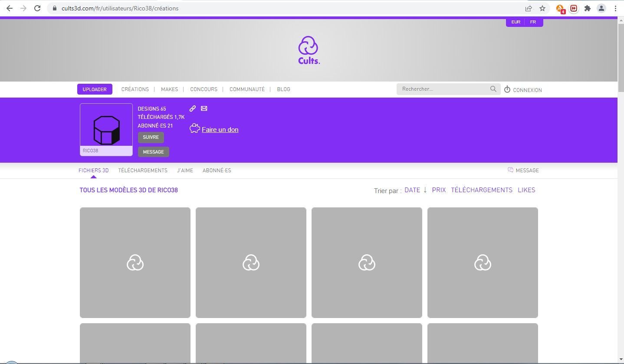Click the 'Trier par :' label

pos(388,191)
